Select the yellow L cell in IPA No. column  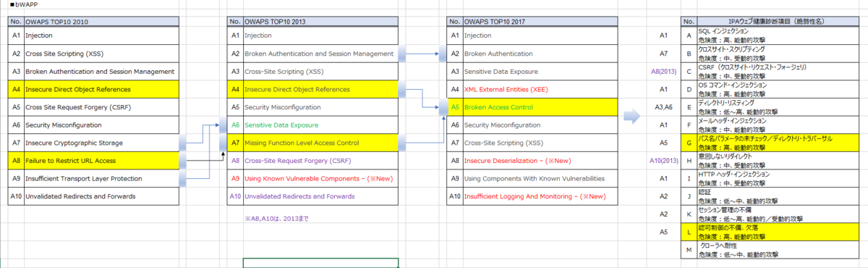pyautogui.click(x=689, y=232)
